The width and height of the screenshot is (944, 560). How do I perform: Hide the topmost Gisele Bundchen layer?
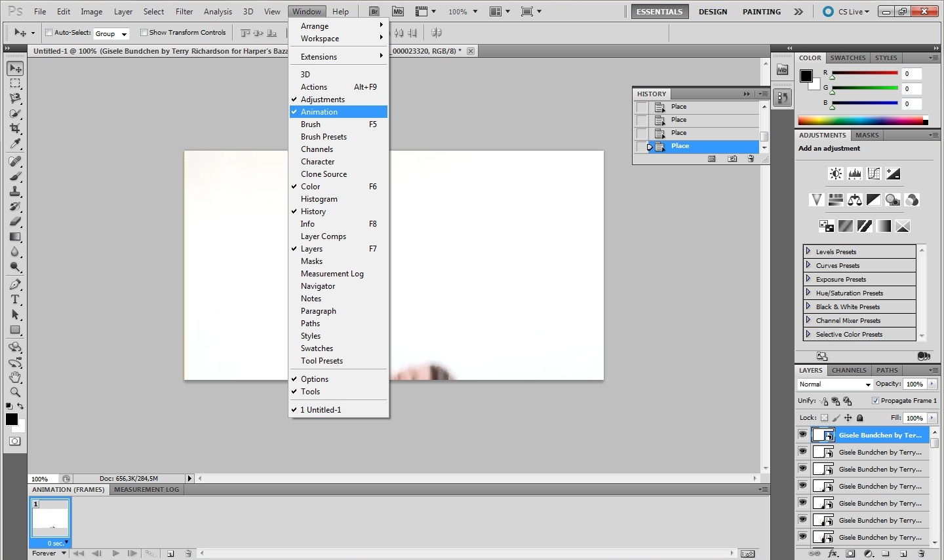(x=802, y=434)
